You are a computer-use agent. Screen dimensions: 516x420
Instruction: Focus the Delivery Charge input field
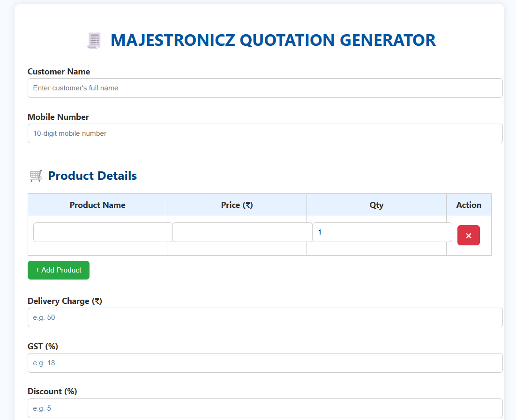point(265,317)
